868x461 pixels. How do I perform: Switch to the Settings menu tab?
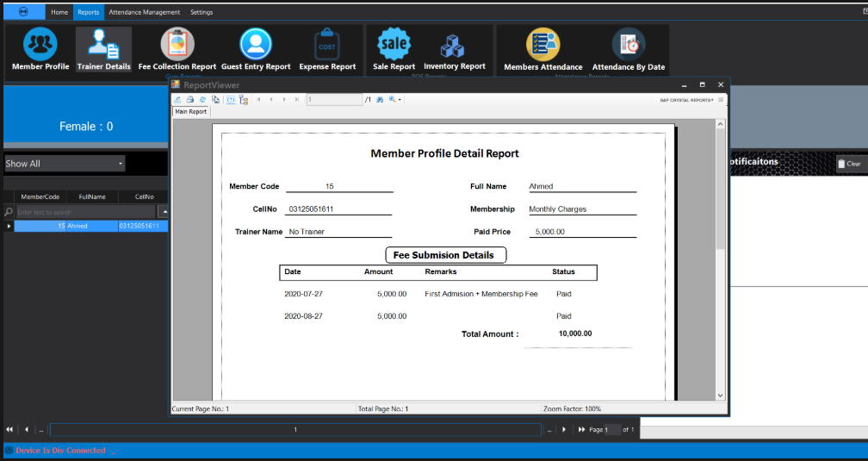(201, 12)
